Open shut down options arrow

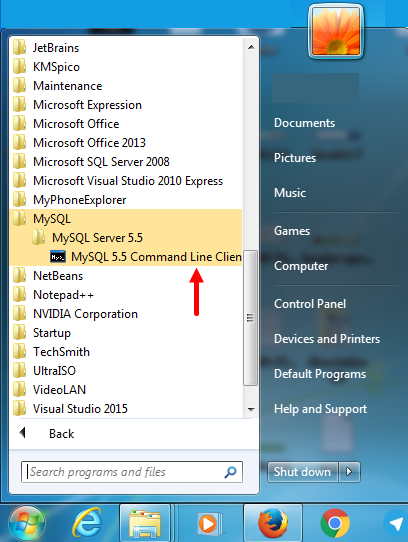(x=349, y=472)
